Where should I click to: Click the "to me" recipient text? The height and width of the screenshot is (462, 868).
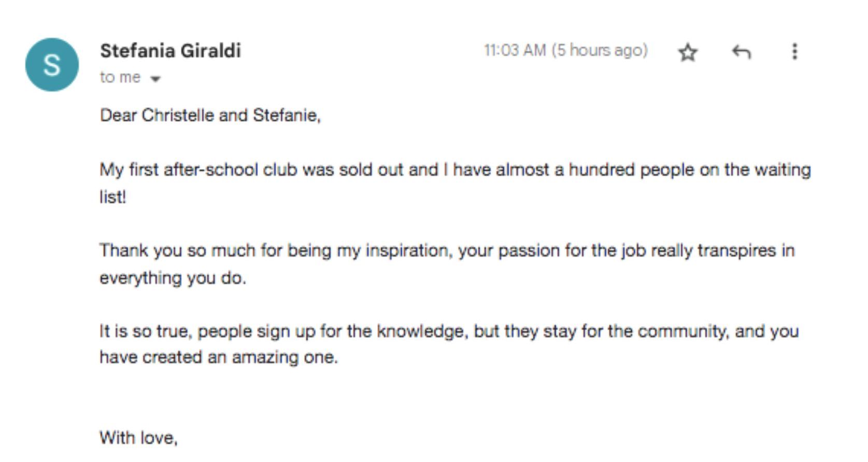pyautogui.click(x=120, y=77)
